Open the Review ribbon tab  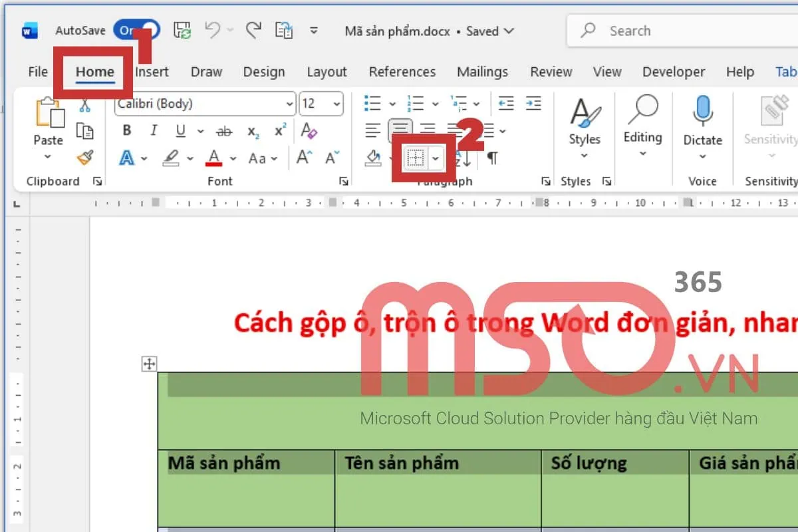(x=551, y=72)
